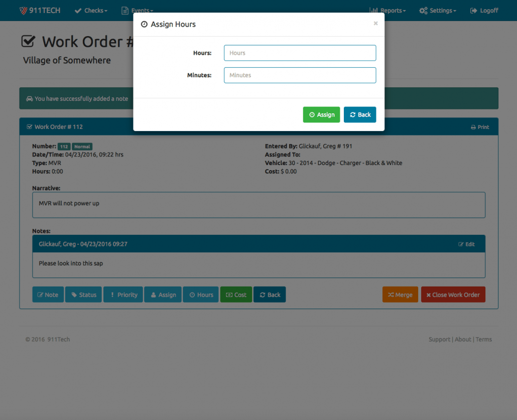
Task: Click the Priority exclamation button
Action: tap(123, 295)
